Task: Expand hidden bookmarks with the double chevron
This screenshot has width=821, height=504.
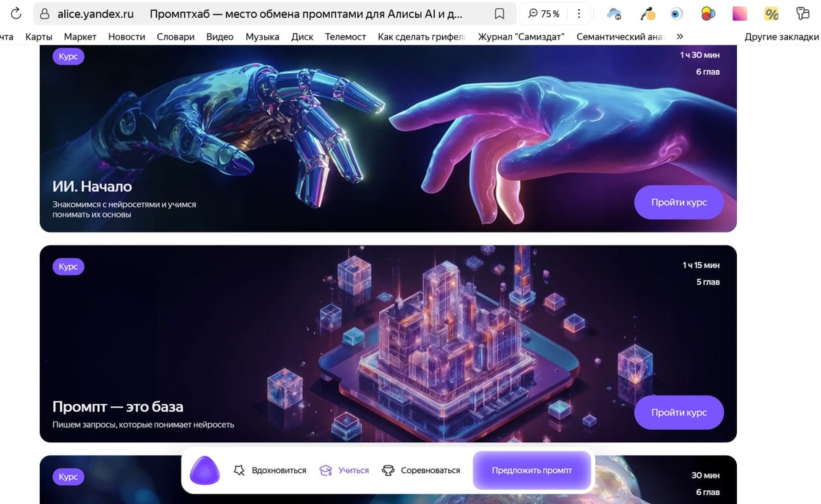Action: pos(679,36)
